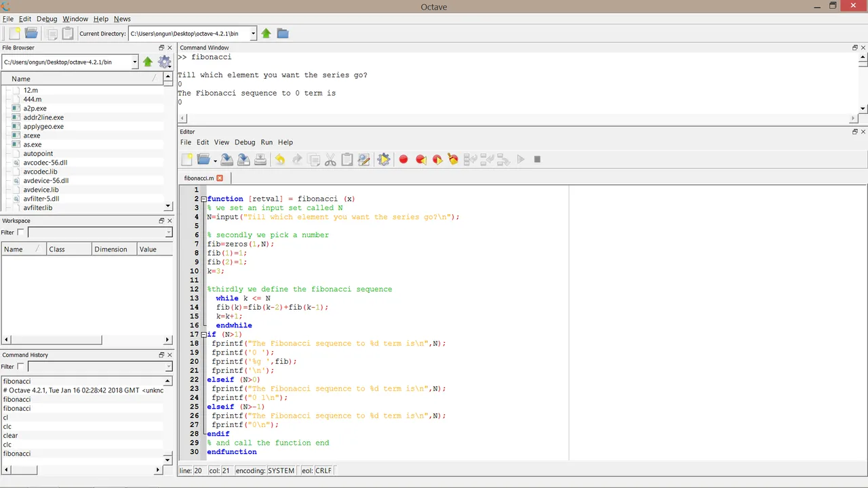
Task: Open Find and Replace in Editor
Action: coord(364,159)
